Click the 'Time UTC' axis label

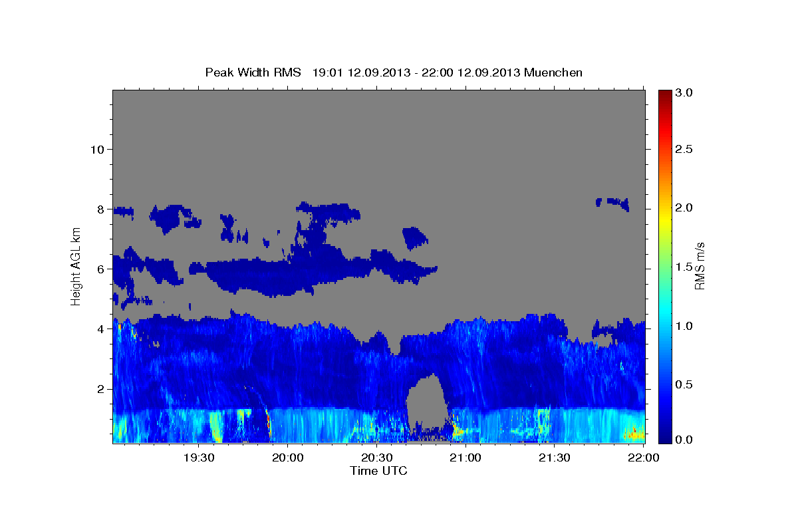coord(378,471)
